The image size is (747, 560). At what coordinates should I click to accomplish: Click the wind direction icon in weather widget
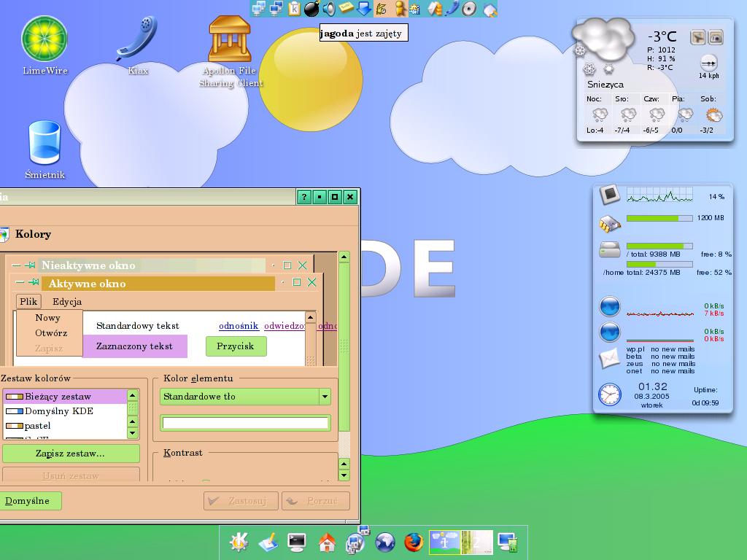[708, 63]
